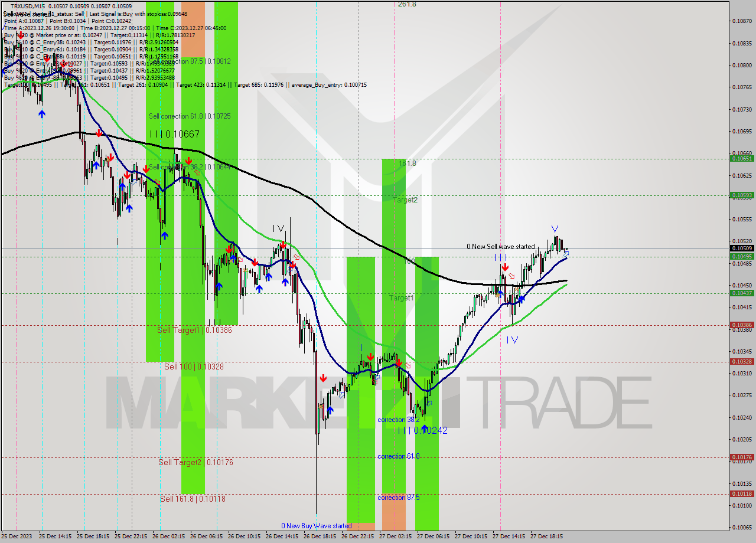The width and height of the screenshot is (756, 543).
Task: Click the '261.8' label at chart top
Action: [x=407, y=4]
